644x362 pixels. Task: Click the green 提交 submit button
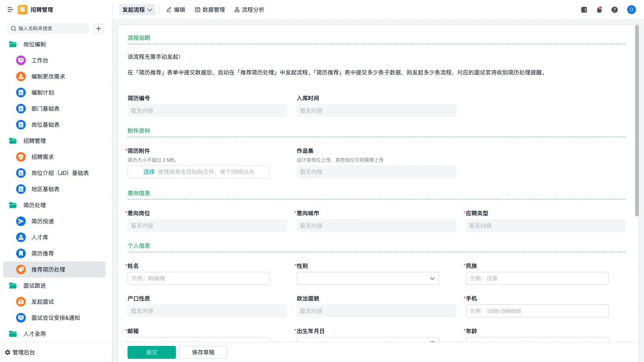pos(151,352)
